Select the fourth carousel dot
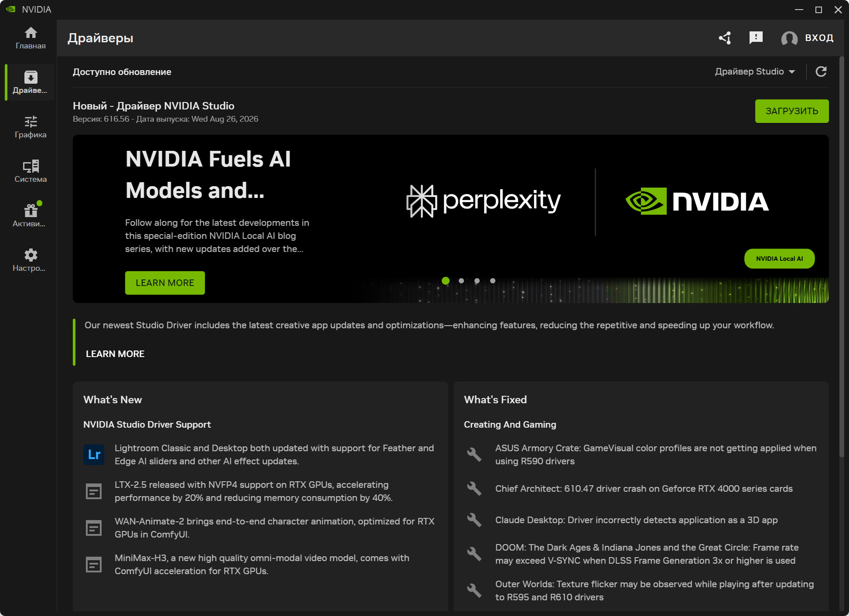 coord(493,281)
